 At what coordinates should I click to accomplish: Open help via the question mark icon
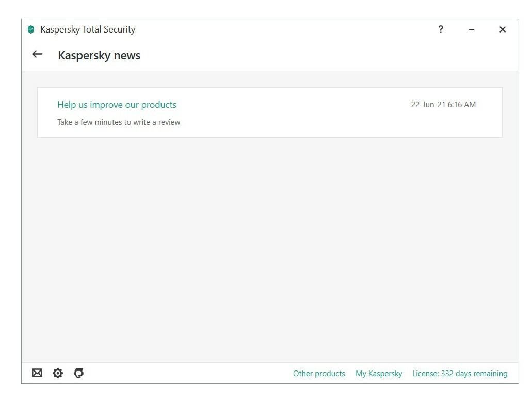440,29
